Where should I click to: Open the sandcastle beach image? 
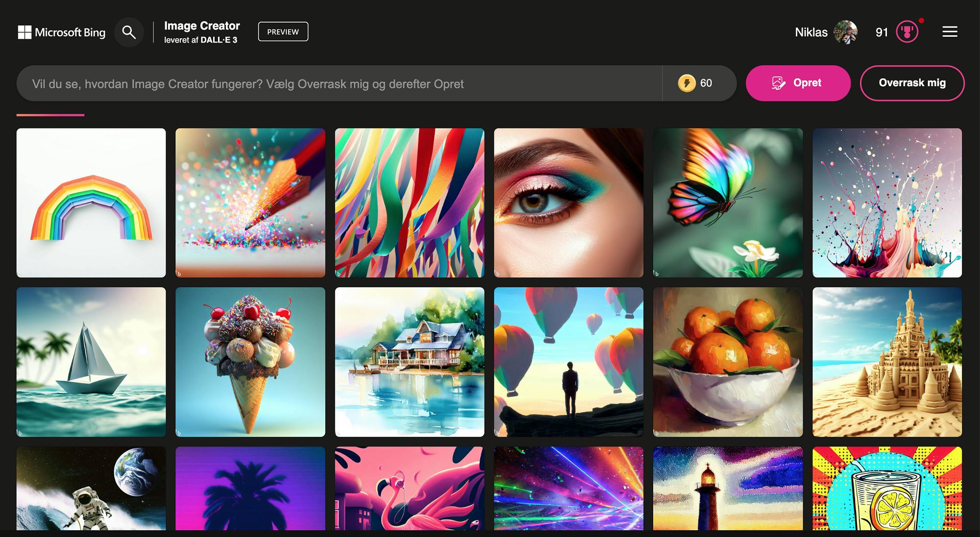coord(887,362)
